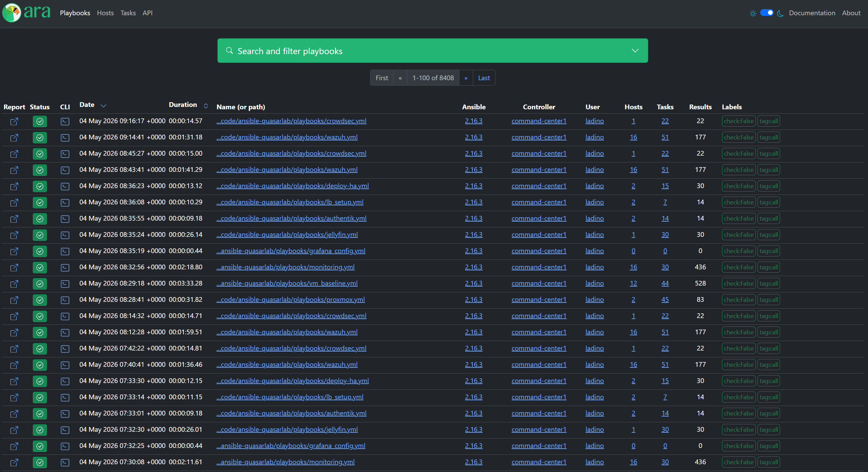Go to next page with » button
The height and width of the screenshot is (472, 868).
(x=466, y=78)
